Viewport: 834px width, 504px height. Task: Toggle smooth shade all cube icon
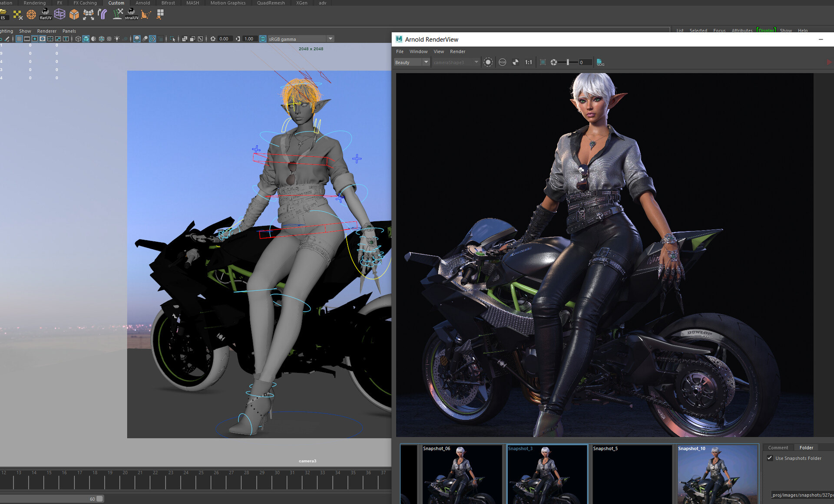(x=86, y=39)
